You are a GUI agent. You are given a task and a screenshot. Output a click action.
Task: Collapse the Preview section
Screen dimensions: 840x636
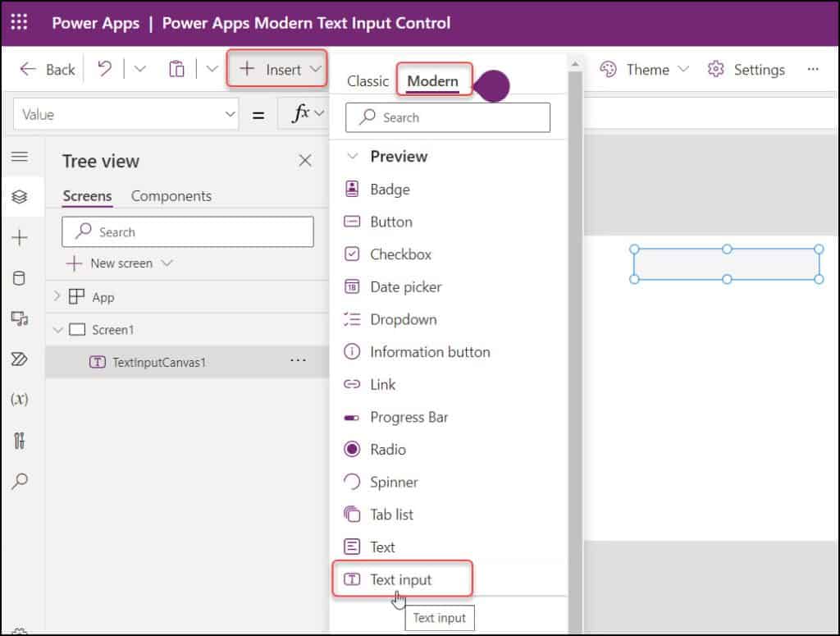tap(353, 156)
